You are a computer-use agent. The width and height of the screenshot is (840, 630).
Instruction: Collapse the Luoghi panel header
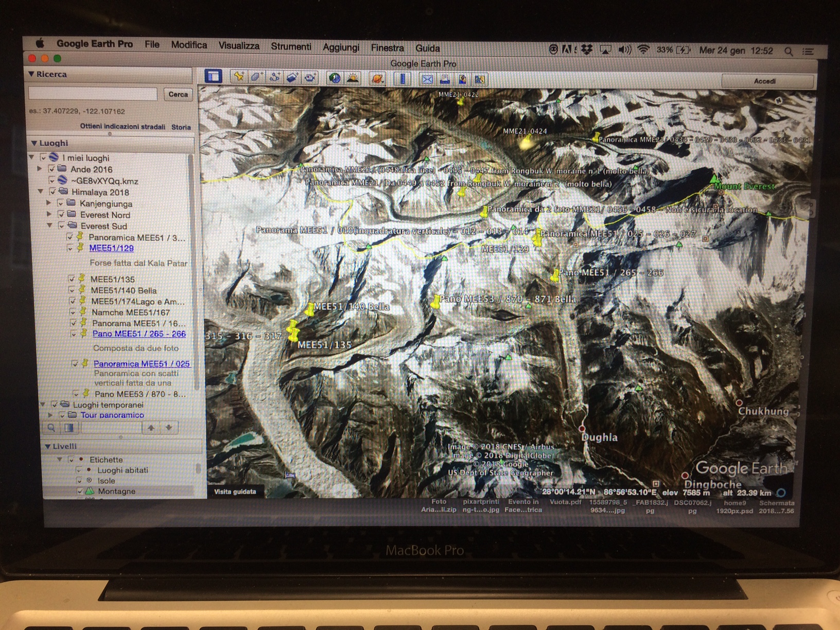[x=34, y=143]
